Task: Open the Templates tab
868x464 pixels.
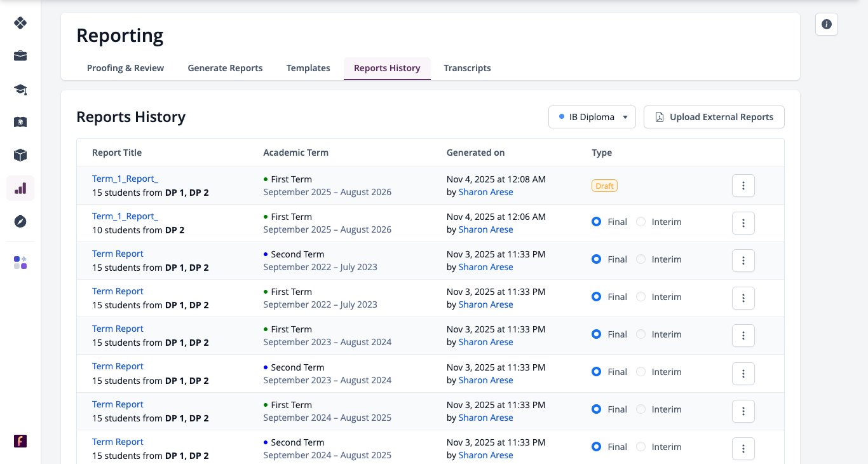Action: click(x=308, y=68)
